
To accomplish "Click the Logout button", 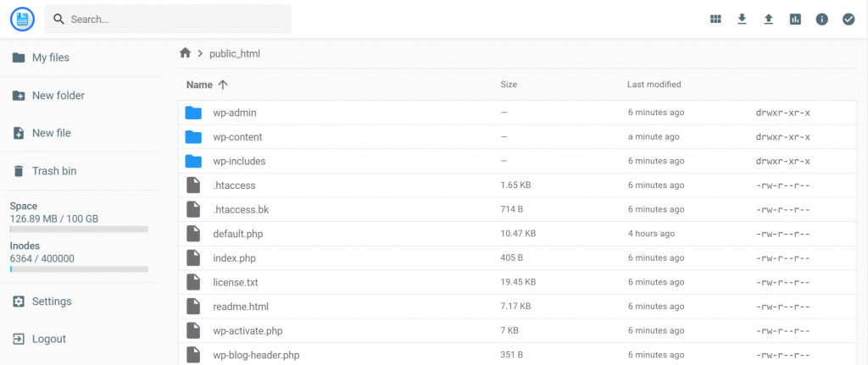I will [x=48, y=339].
